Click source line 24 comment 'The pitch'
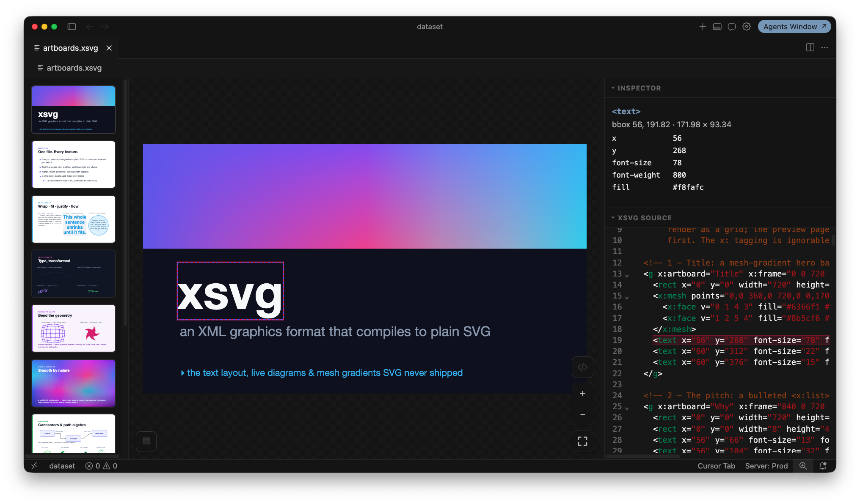860x504 pixels. [736, 395]
